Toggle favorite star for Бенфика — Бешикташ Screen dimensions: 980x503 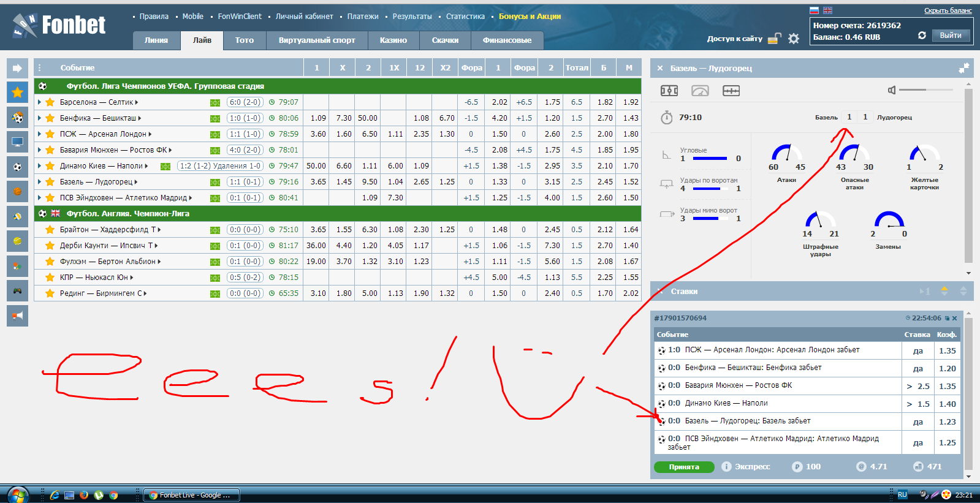pos(50,118)
